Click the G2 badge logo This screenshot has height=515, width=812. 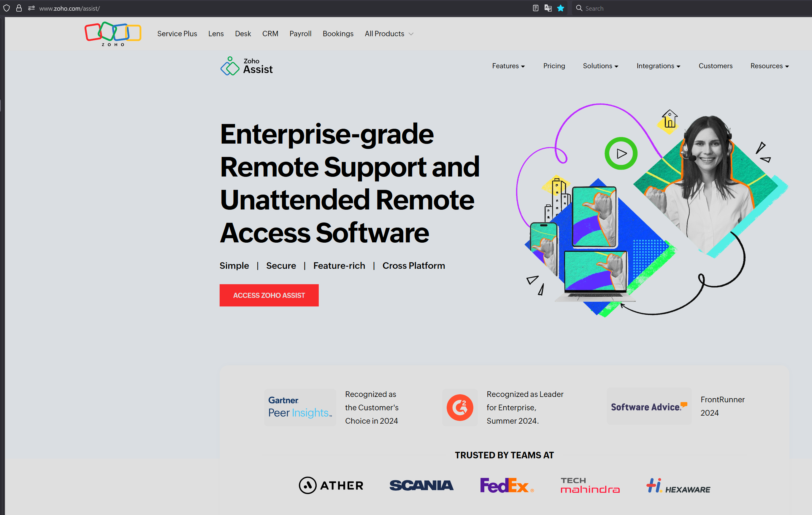click(x=460, y=408)
